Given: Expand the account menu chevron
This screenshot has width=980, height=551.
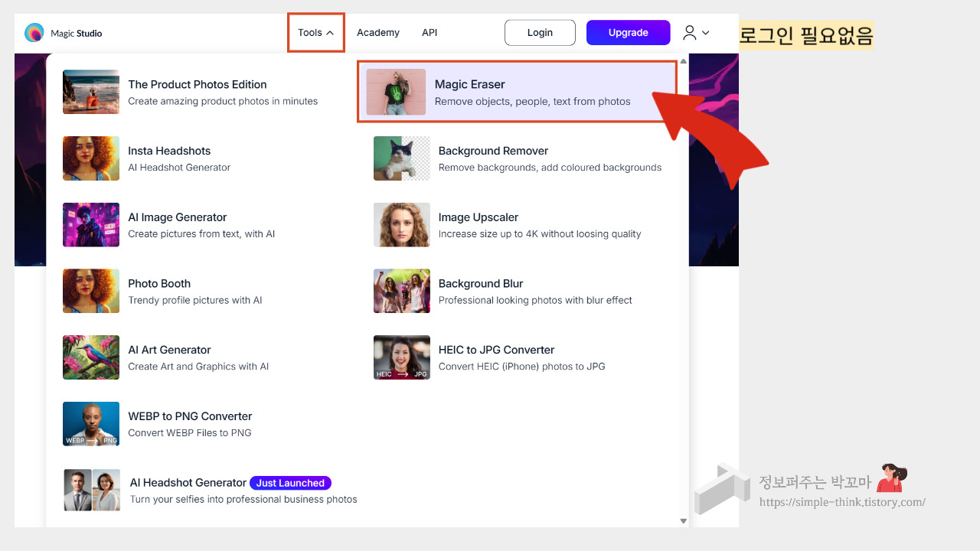Looking at the screenshot, I should 706,33.
